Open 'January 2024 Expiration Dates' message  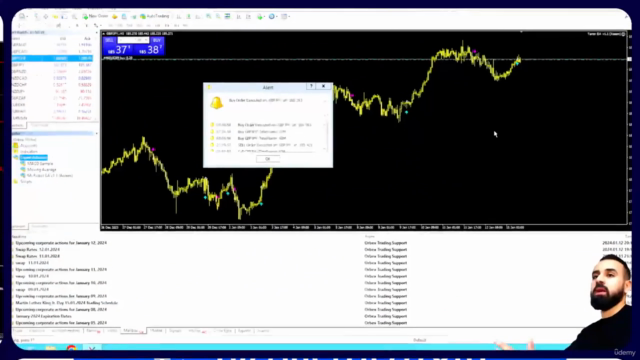point(43,316)
